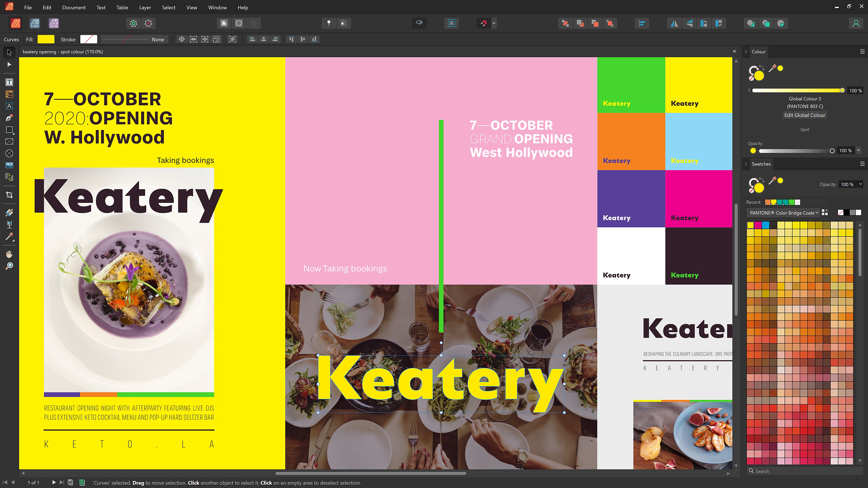Open Colour panel opacity dropdown
The height and width of the screenshot is (488, 868).
858,150
